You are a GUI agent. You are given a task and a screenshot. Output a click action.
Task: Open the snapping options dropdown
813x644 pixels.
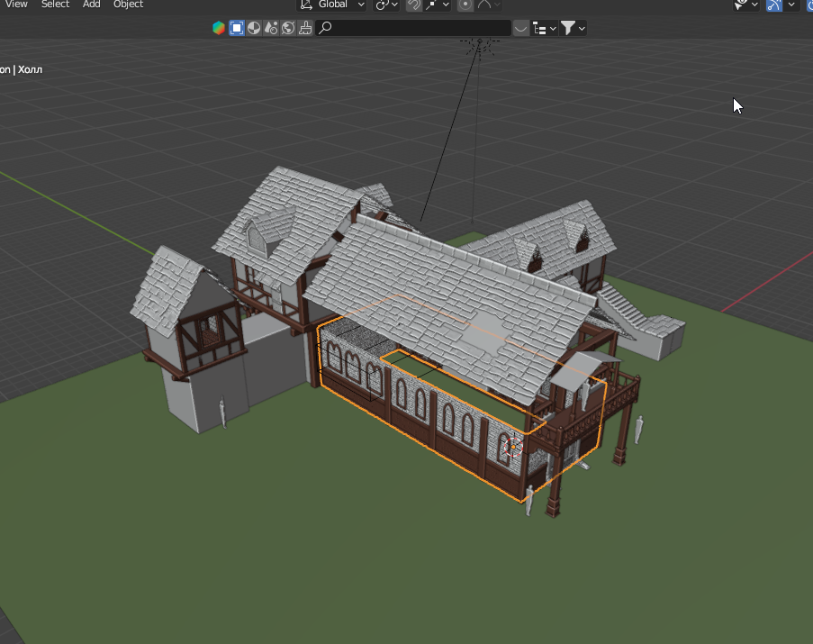(x=437, y=5)
